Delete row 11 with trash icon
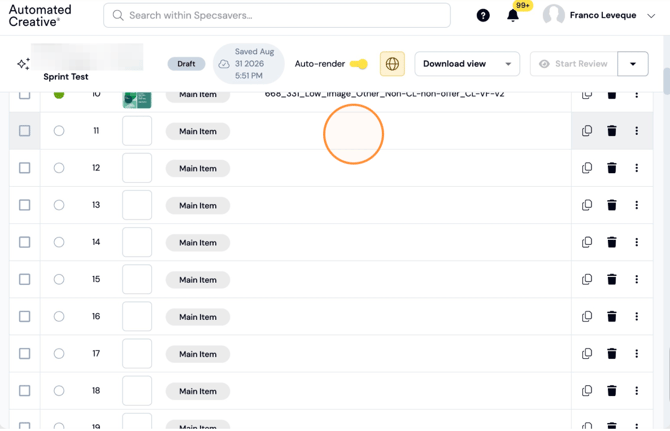 point(612,131)
